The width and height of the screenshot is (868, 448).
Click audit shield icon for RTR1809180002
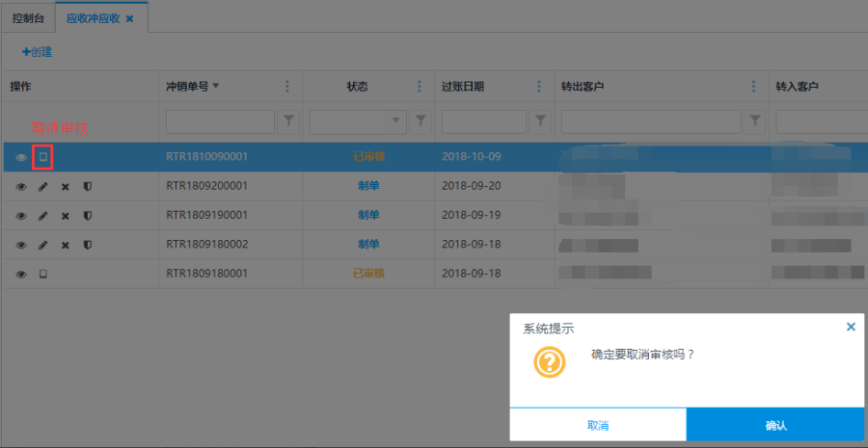pyautogui.click(x=87, y=246)
